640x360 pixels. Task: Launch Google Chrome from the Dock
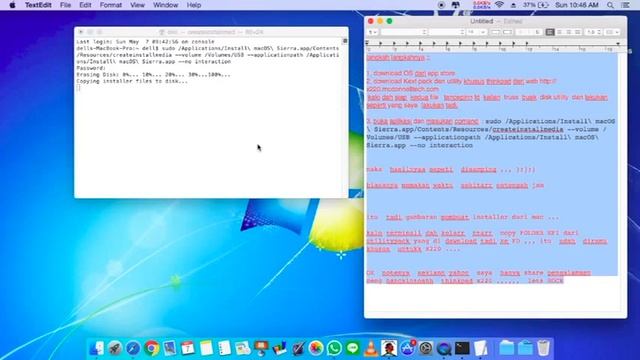point(151,348)
